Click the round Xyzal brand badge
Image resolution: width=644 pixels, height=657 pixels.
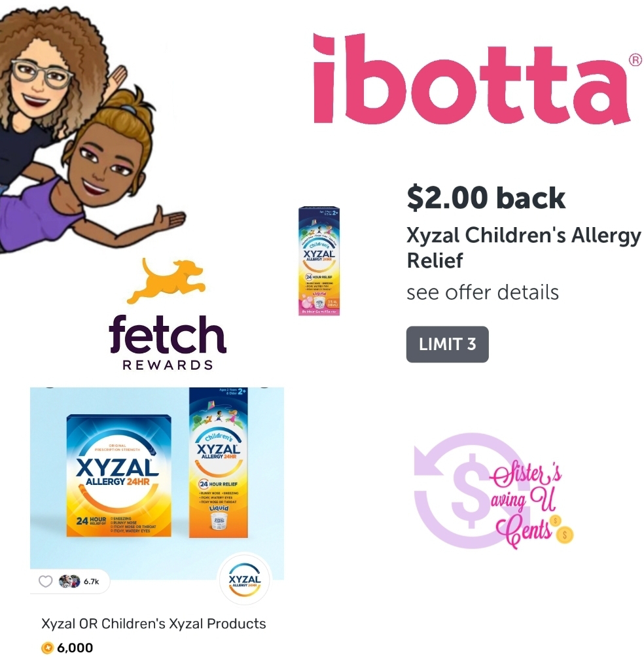(x=245, y=580)
